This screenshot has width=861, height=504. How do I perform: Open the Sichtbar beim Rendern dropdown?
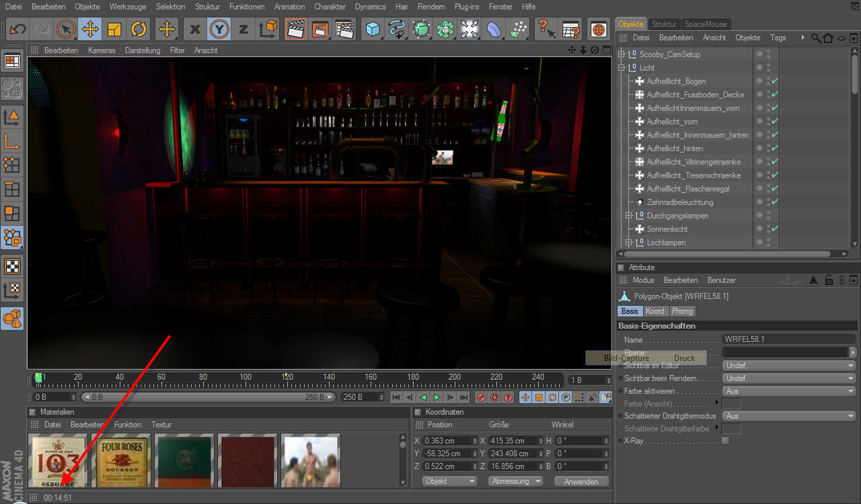point(789,378)
